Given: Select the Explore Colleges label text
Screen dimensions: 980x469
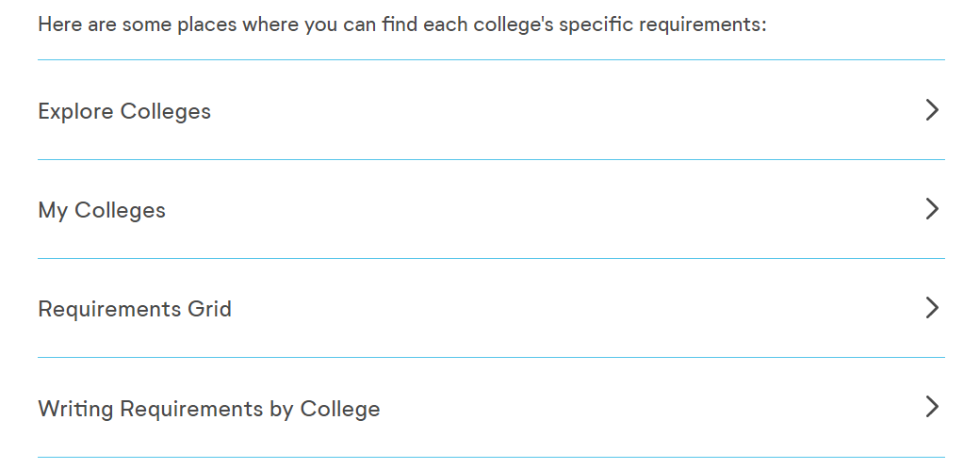Looking at the screenshot, I should [x=124, y=111].
